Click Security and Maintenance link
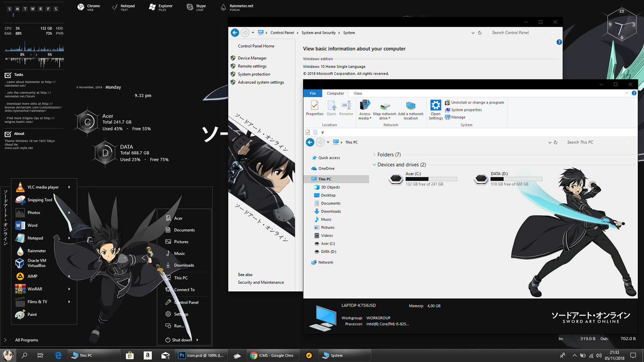 click(x=261, y=282)
